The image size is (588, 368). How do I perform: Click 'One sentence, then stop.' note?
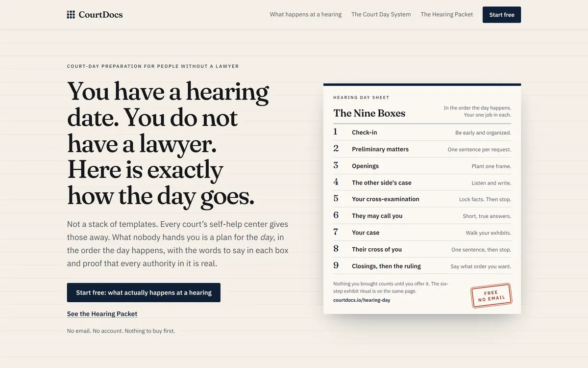[481, 250]
